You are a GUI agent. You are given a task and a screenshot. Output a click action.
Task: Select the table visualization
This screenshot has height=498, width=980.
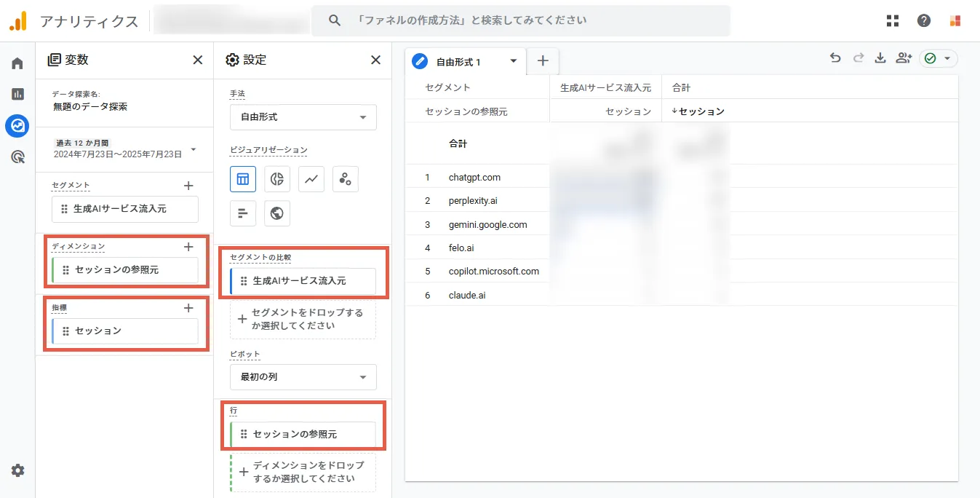(243, 178)
